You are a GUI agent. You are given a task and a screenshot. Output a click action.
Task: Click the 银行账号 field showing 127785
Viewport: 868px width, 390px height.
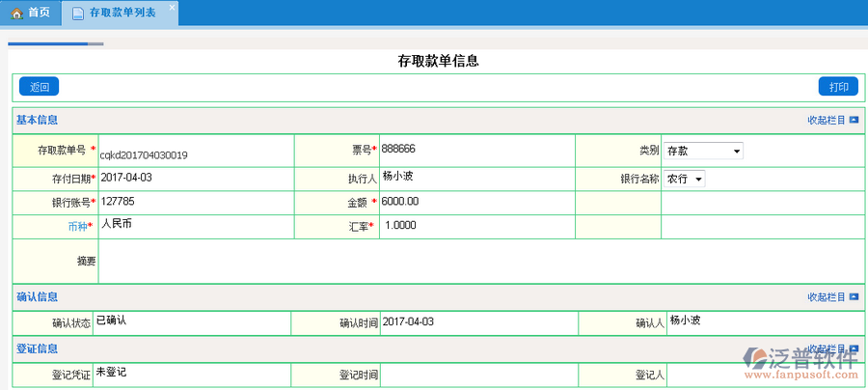click(193, 202)
